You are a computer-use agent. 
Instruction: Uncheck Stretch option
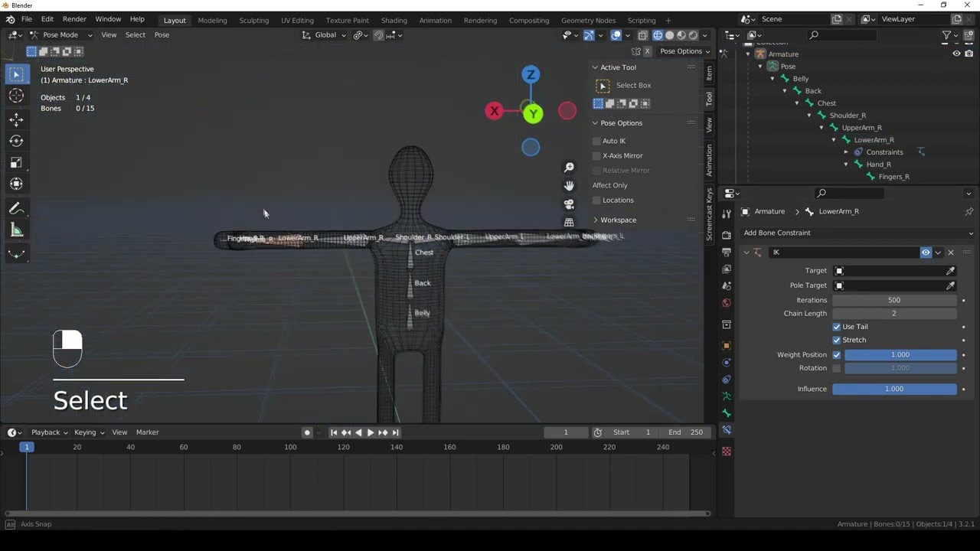click(837, 340)
